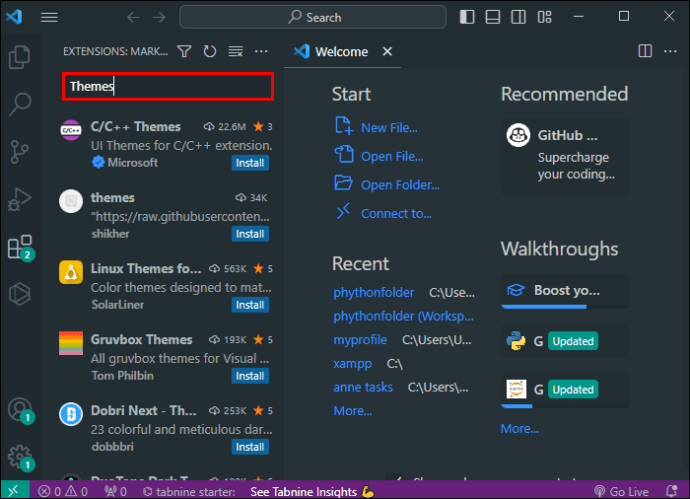Click the Connect to... link
This screenshot has height=499, width=690.
click(396, 213)
